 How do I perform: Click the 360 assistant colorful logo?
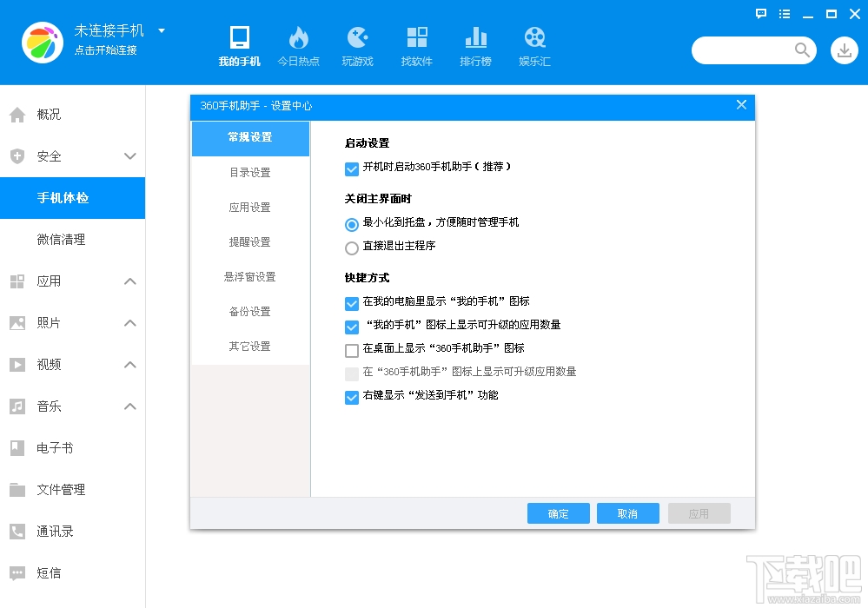[x=43, y=43]
